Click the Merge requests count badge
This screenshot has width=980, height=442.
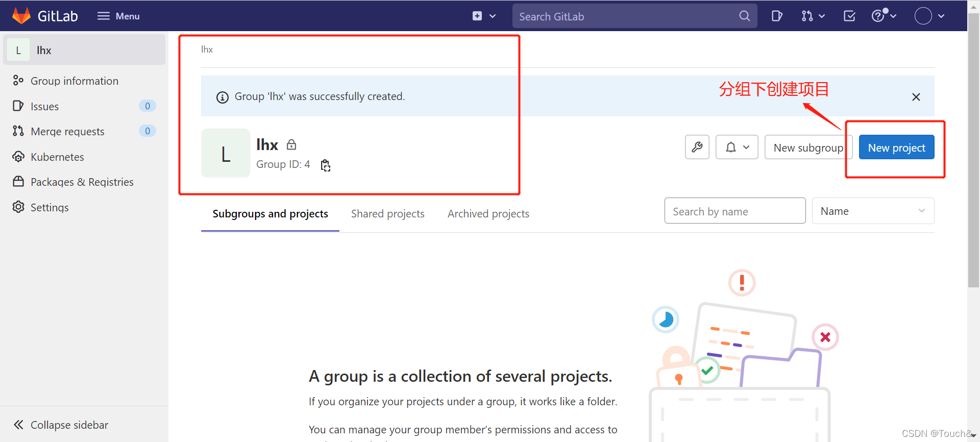(x=148, y=131)
